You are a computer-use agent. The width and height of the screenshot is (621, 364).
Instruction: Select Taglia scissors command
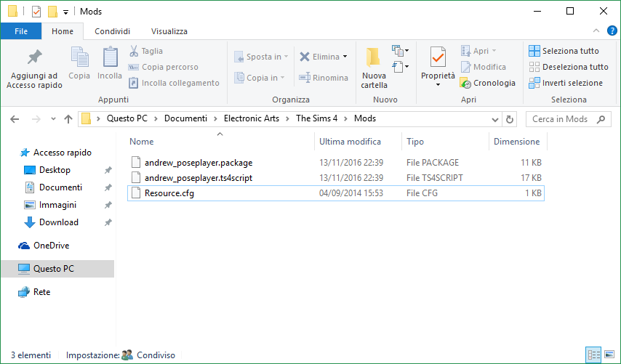click(146, 51)
